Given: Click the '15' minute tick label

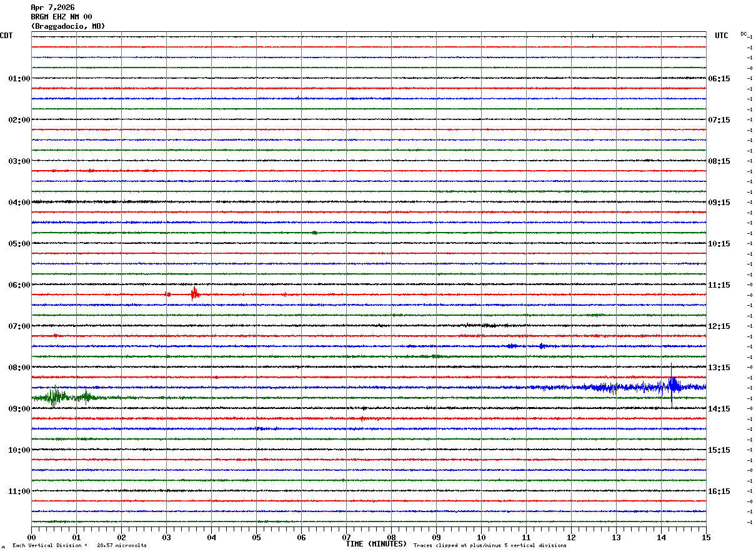Looking at the screenshot, I should (706, 537).
